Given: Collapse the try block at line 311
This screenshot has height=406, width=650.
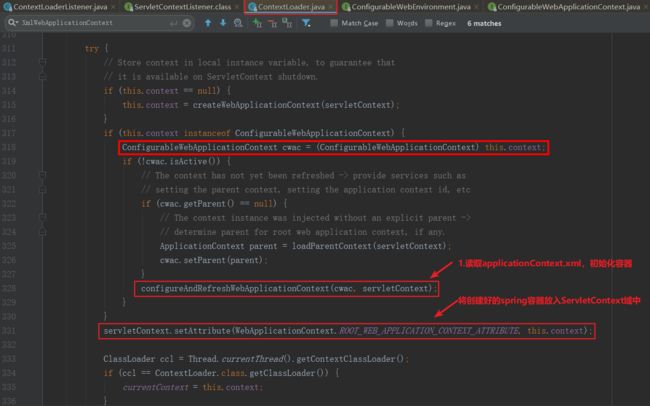Looking at the screenshot, I should click(x=43, y=48).
